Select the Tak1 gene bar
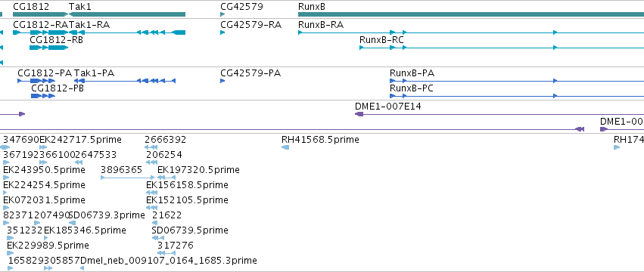The image size is (644, 272). point(127,14)
